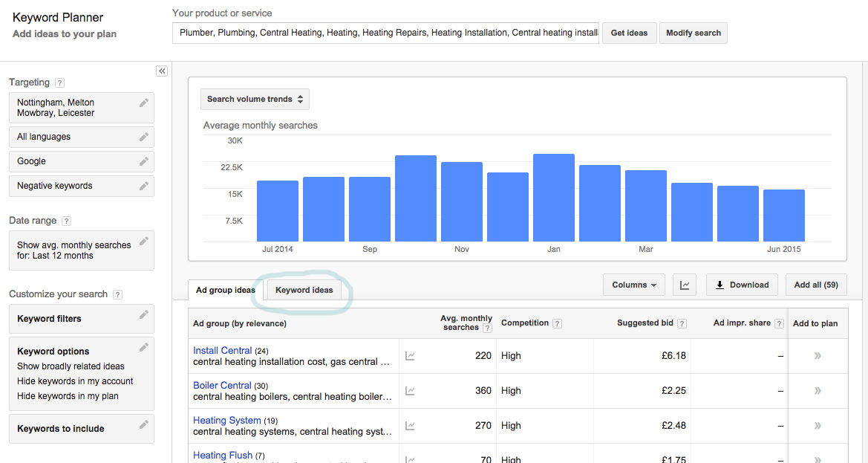Open Customize your search help icon
This screenshot has width=868, height=463.
117,294
